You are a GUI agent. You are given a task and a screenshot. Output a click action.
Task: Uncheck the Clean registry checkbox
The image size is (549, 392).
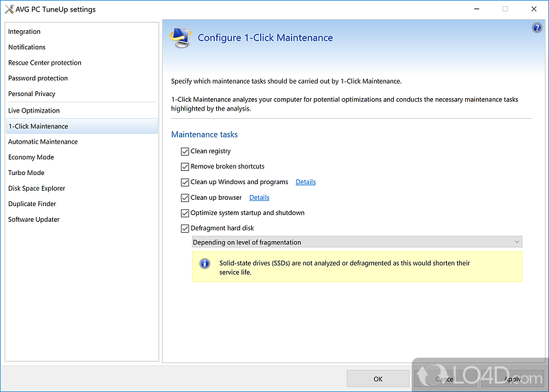[x=185, y=151]
